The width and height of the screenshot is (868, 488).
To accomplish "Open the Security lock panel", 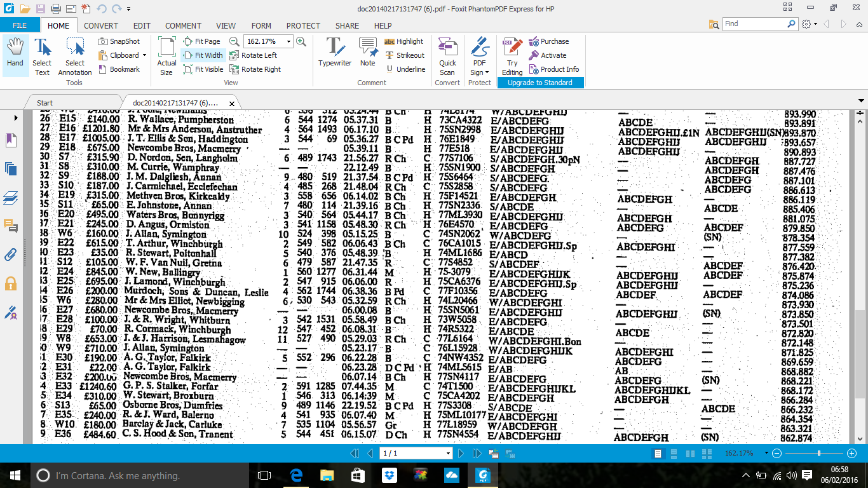I will 11,283.
